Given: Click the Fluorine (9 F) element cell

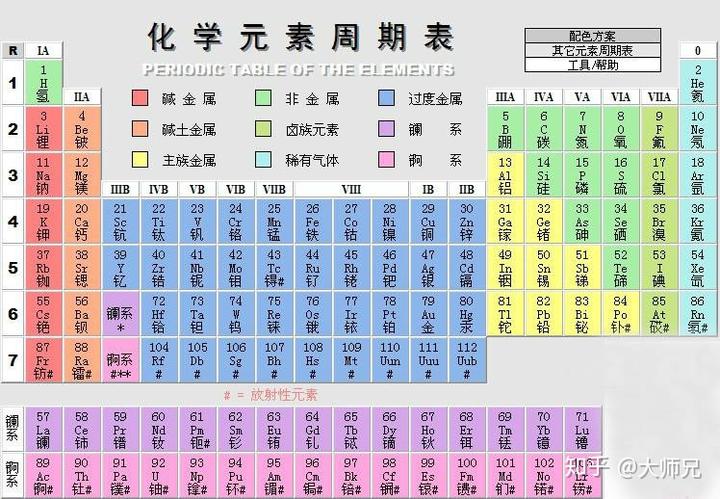Looking at the screenshot, I should (659, 129).
